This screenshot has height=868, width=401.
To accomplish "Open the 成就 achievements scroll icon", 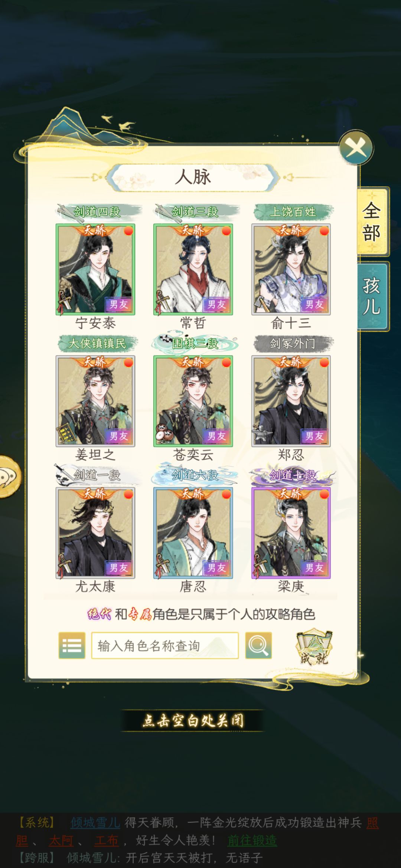I will point(314,647).
